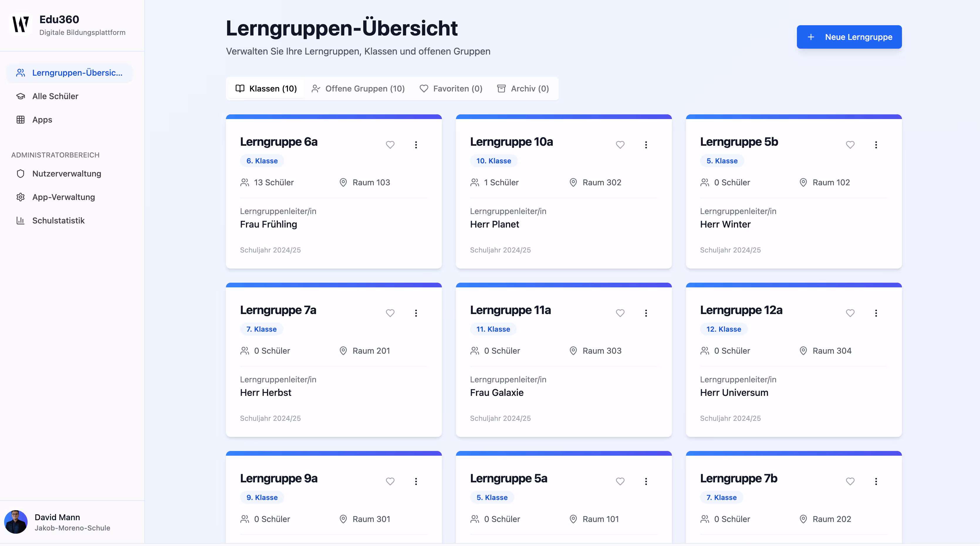Image resolution: width=980 pixels, height=546 pixels.
Task: Open App-Verwaltung settings
Action: 64,197
